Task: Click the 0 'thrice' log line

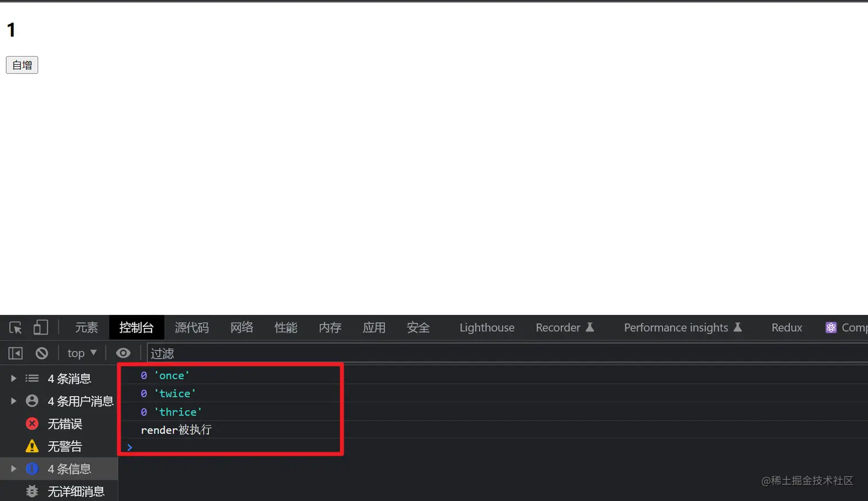Action: coord(493,411)
